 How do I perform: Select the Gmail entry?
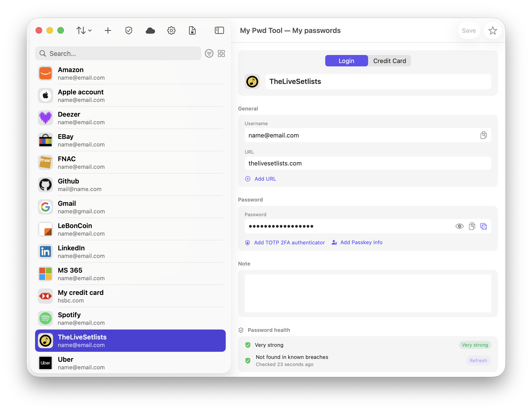[x=130, y=207]
